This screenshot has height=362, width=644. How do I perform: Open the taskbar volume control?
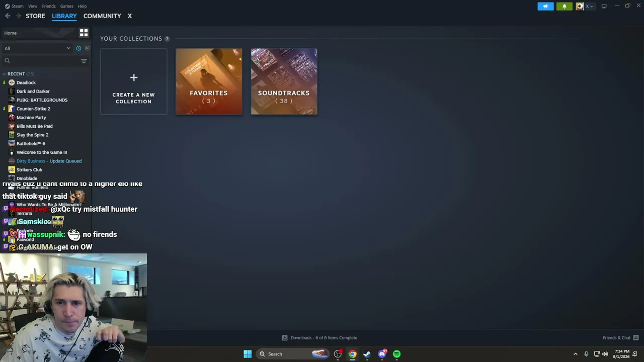(x=605, y=354)
